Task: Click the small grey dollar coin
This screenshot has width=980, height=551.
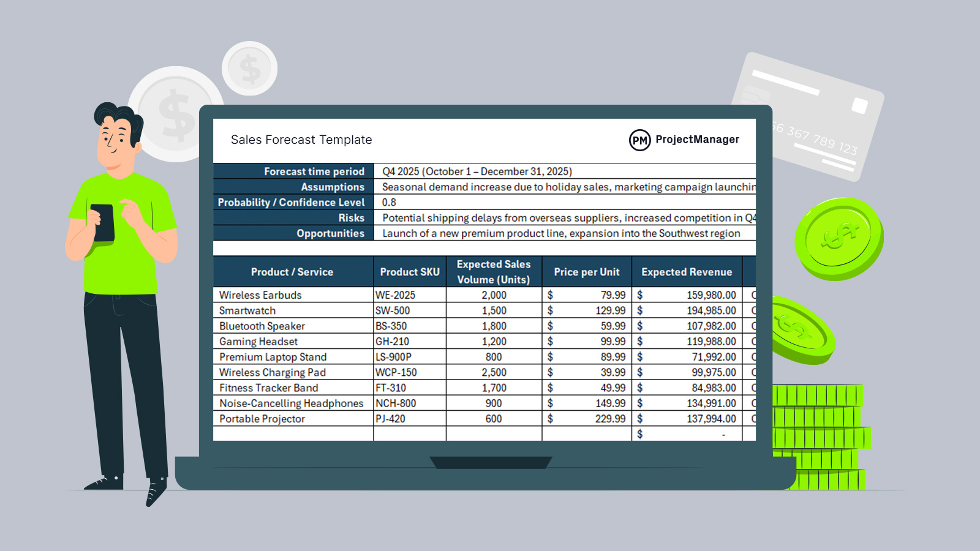Action: tap(249, 68)
